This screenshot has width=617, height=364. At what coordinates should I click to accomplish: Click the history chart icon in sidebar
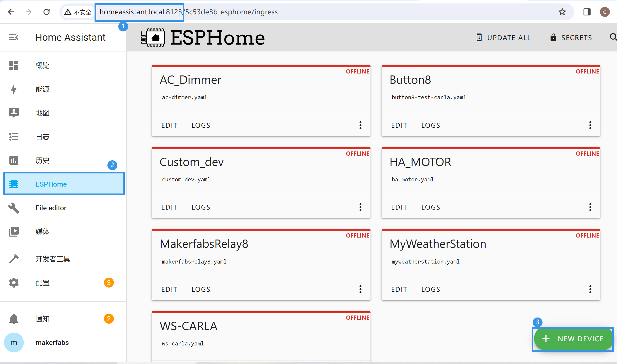tap(14, 160)
